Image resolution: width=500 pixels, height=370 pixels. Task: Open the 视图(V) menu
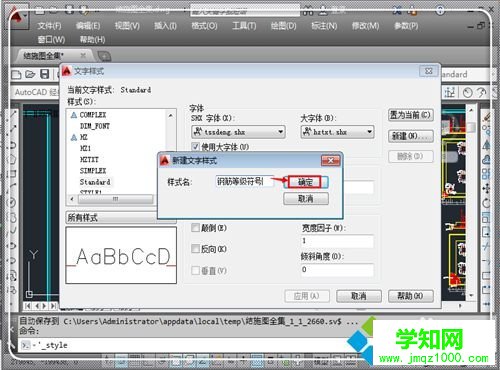(x=127, y=26)
